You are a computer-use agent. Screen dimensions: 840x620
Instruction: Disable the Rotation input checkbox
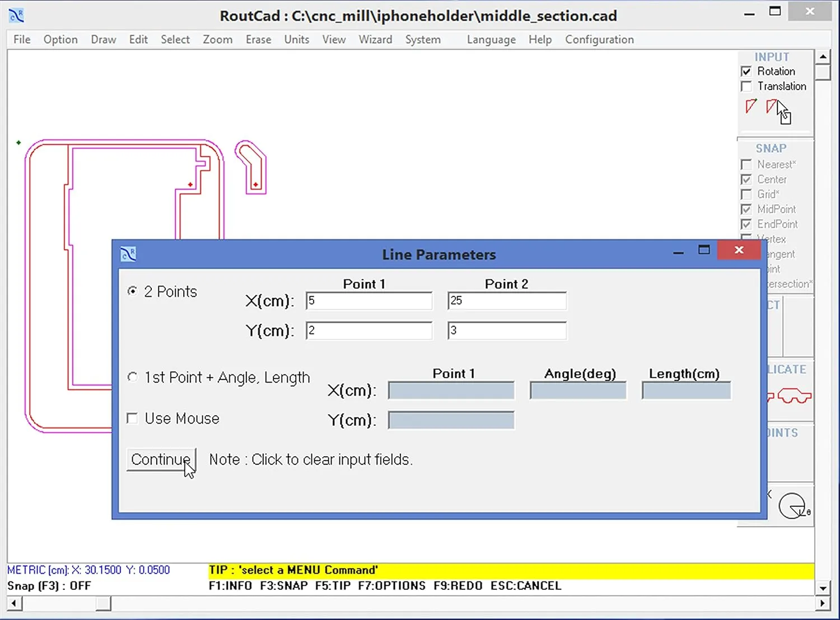746,71
